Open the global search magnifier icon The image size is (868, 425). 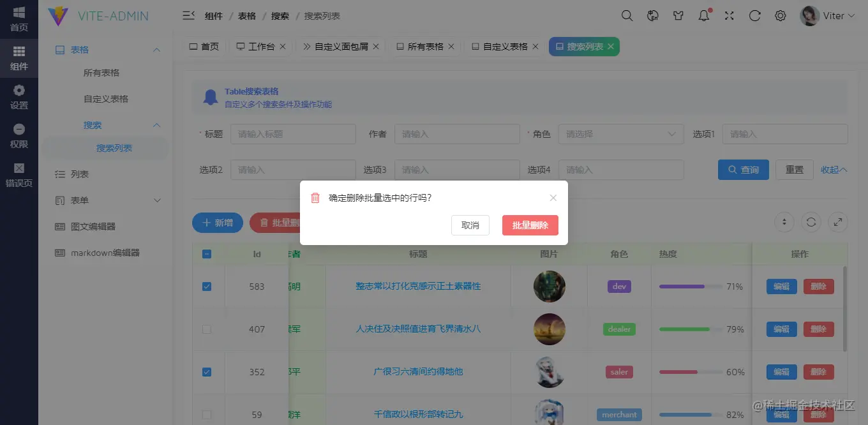point(627,15)
